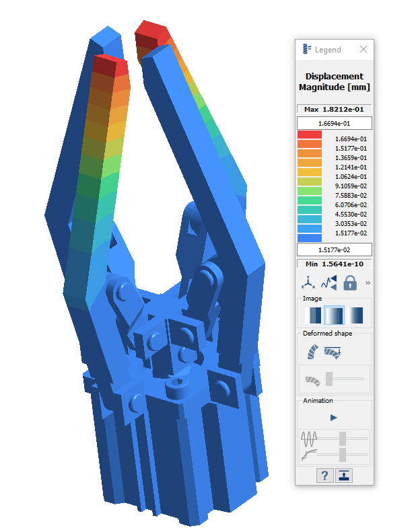The height and width of the screenshot is (532, 416).
Task: Click the min/max curve markers icon
Action: [x=329, y=282]
